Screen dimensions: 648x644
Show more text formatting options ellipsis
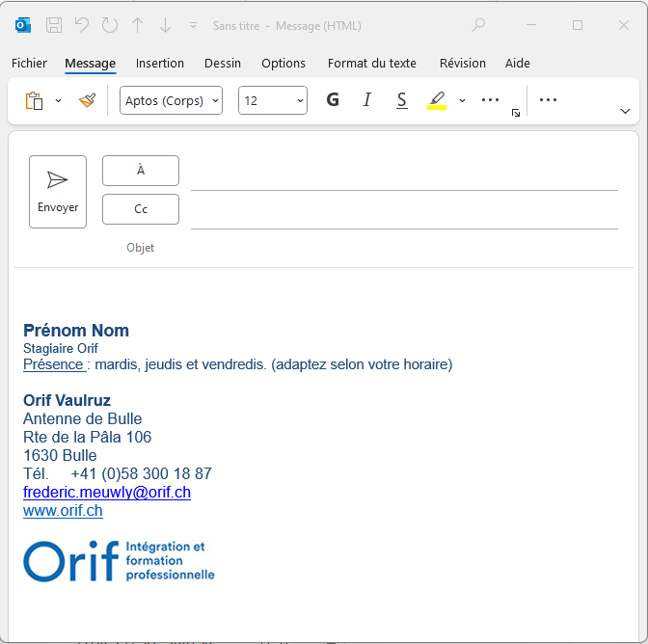click(490, 100)
